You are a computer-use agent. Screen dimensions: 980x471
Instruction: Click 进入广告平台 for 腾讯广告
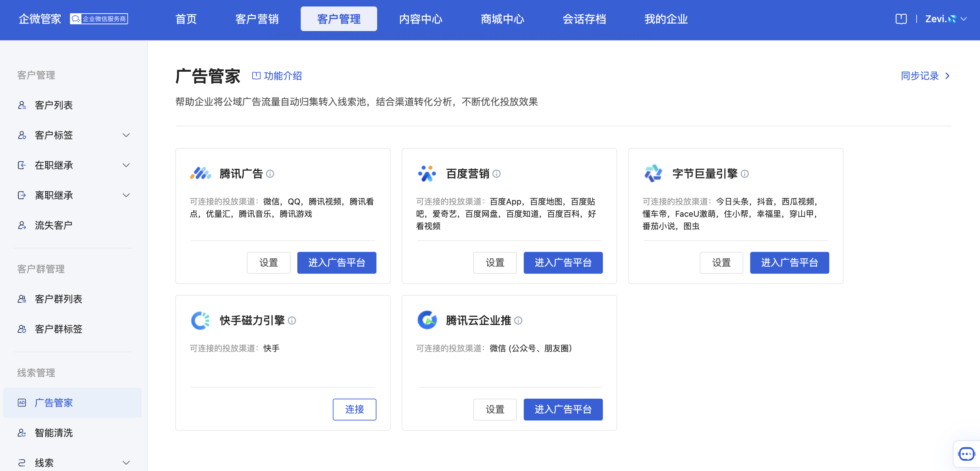click(x=337, y=263)
